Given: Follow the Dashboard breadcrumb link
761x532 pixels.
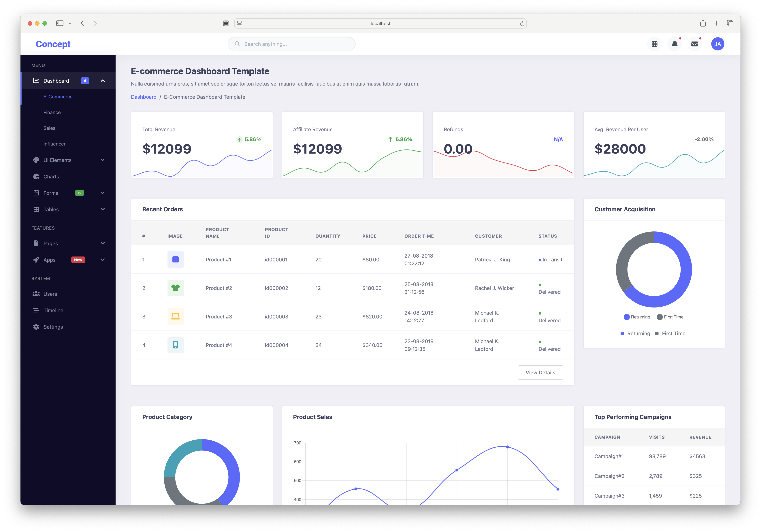Looking at the screenshot, I should (144, 97).
